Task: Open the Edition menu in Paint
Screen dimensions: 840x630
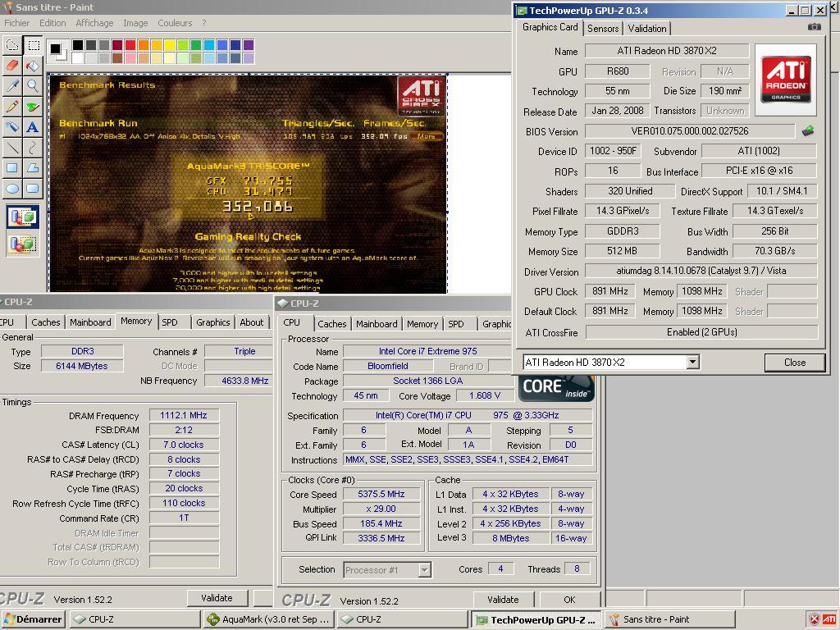Action: pyautogui.click(x=52, y=23)
